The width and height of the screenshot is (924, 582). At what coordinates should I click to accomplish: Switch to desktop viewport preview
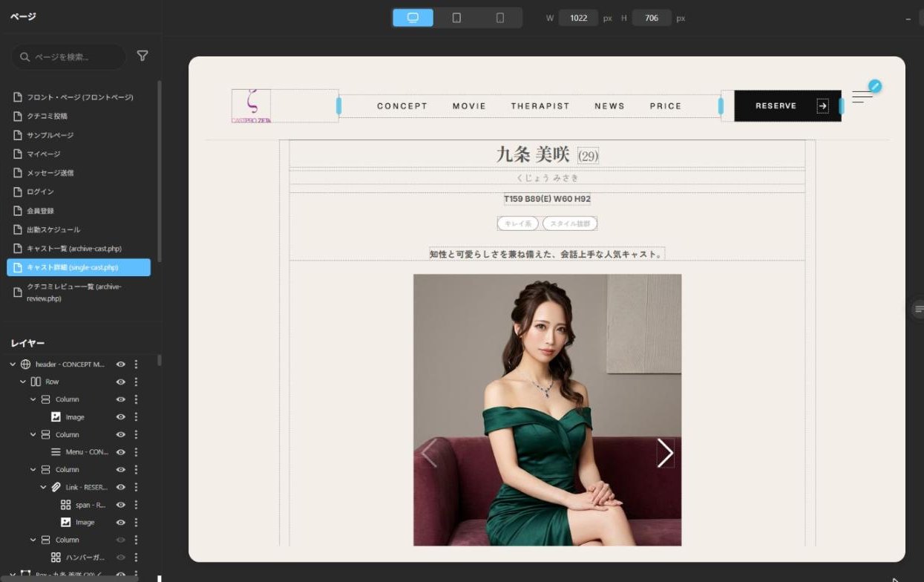click(x=413, y=18)
